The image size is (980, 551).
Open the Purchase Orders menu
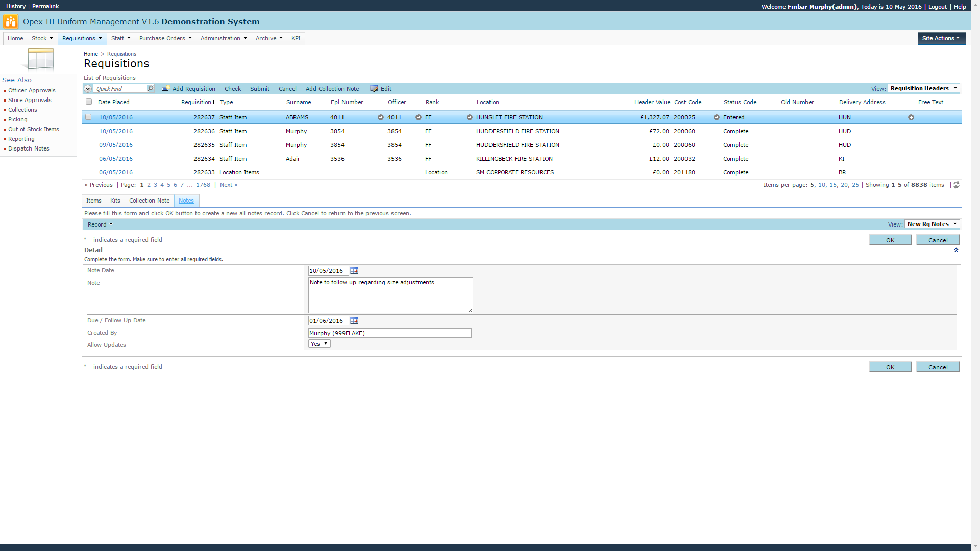[x=165, y=38]
